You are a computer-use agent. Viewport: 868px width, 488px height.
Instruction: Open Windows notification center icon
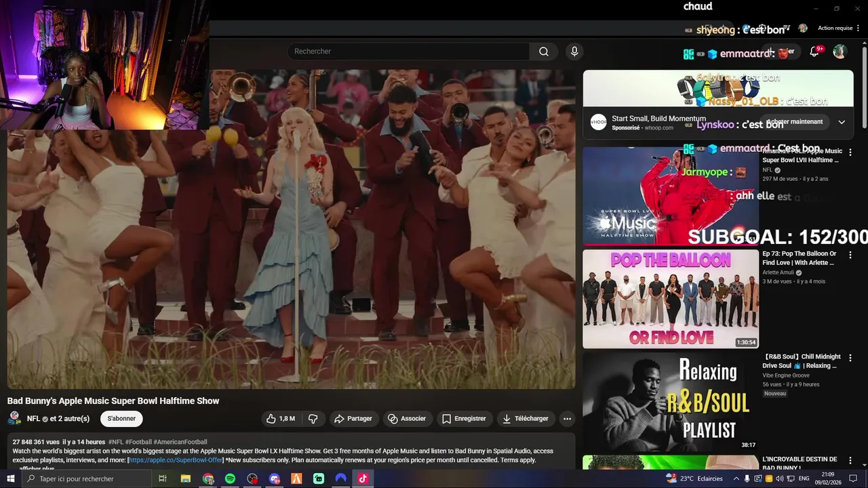pos(853,479)
